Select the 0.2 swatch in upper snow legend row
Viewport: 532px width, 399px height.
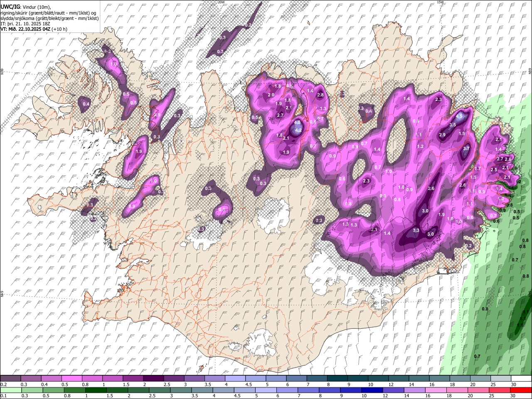(11, 379)
